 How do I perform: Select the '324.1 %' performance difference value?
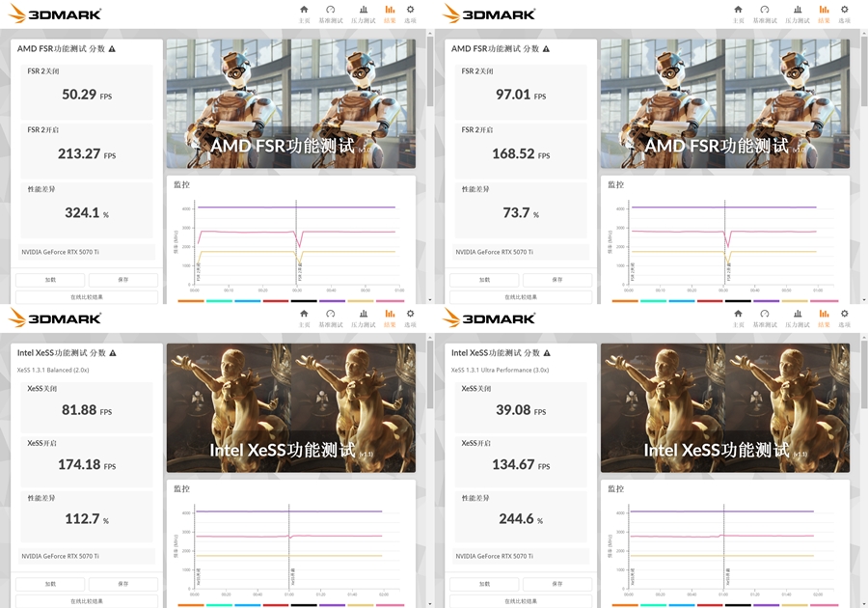[x=87, y=213]
